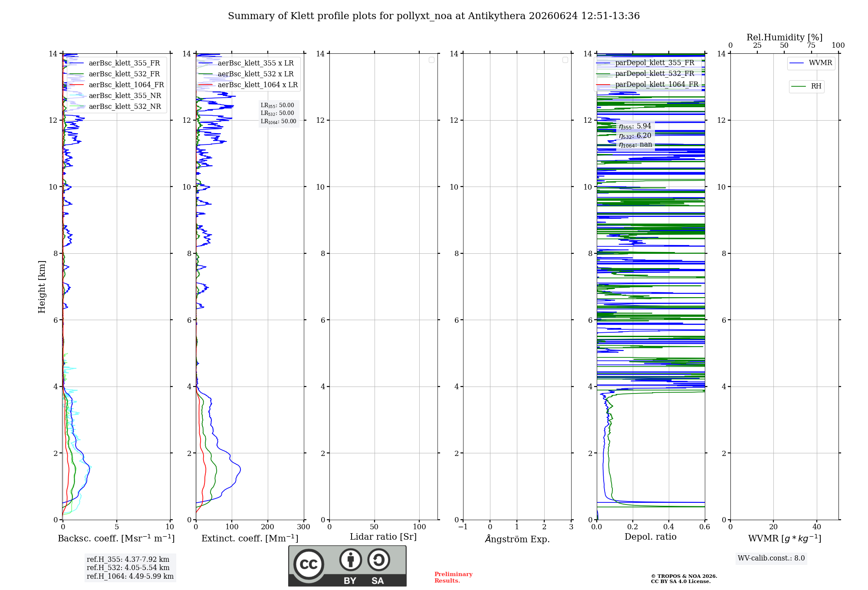Viewport: 868px width, 590px height.
Task: Click the BY attribution person icon
Action: click(351, 560)
